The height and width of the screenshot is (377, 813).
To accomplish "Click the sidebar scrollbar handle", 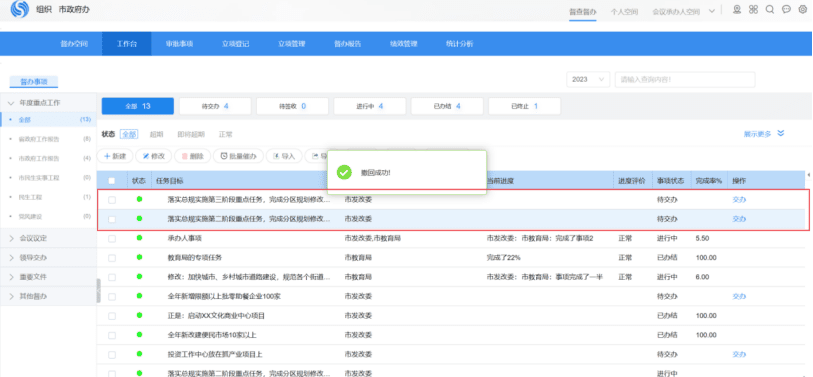I will pos(98,290).
